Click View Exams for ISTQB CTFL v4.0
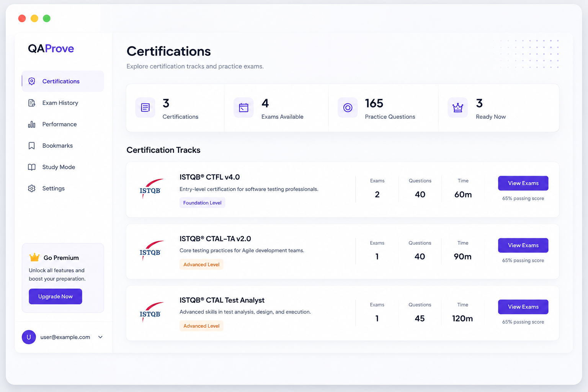Screen dimensions: 588x392 [x=523, y=183]
